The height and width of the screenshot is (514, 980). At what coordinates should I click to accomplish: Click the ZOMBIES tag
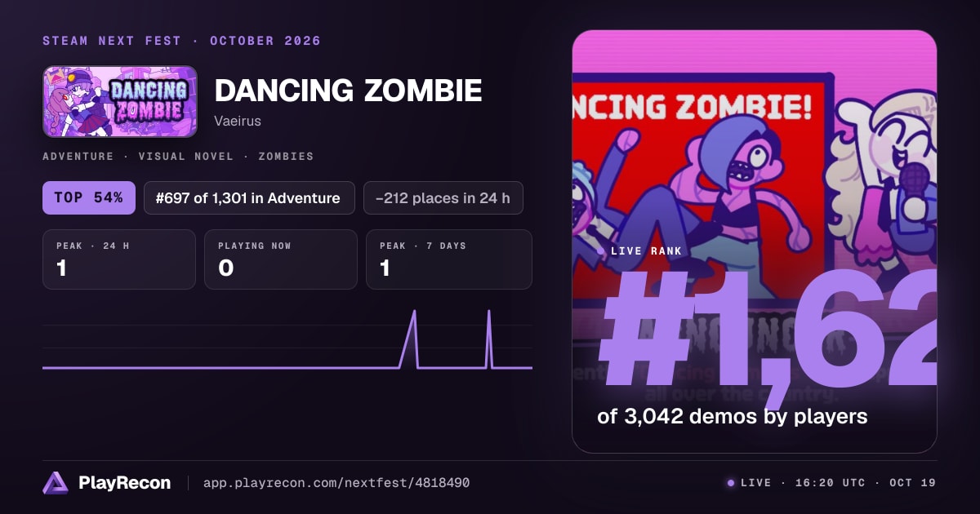pyautogui.click(x=286, y=156)
